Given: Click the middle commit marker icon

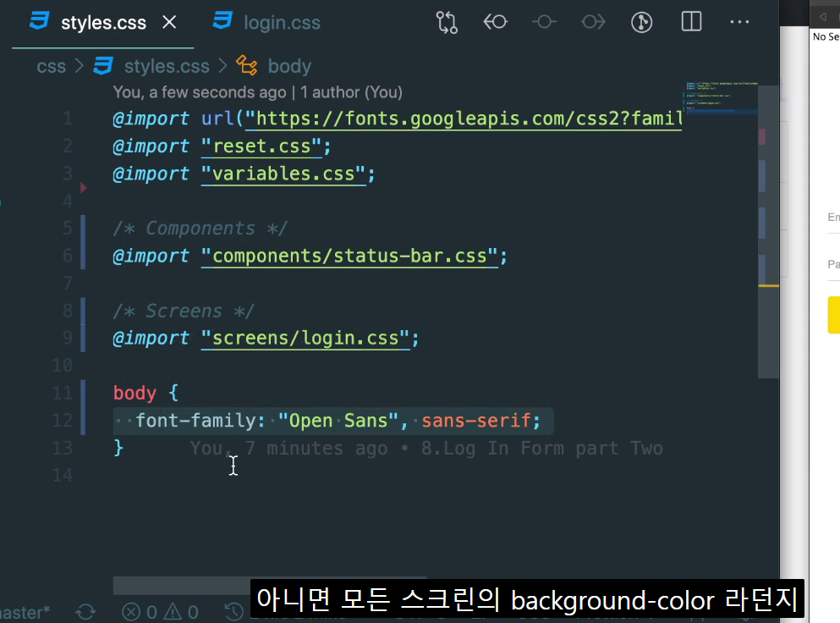Looking at the screenshot, I should [x=544, y=22].
